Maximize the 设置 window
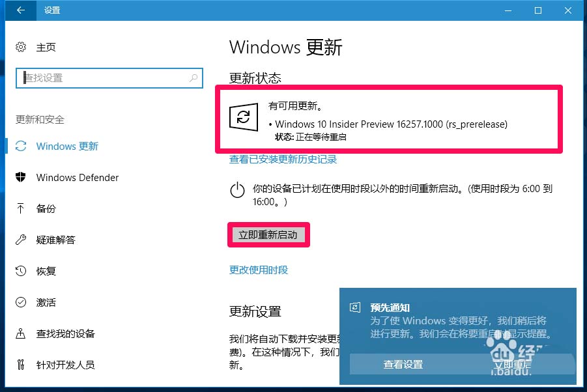This screenshot has width=587, height=392. (x=538, y=10)
